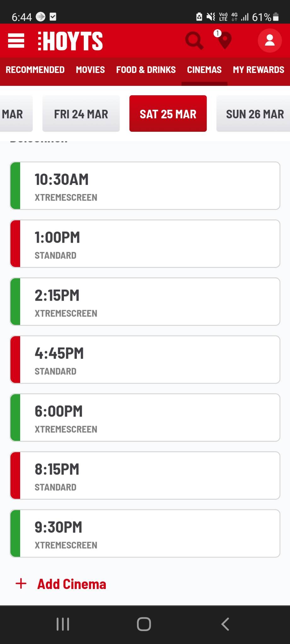Choose the 1:00PM Standard session

tap(145, 244)
